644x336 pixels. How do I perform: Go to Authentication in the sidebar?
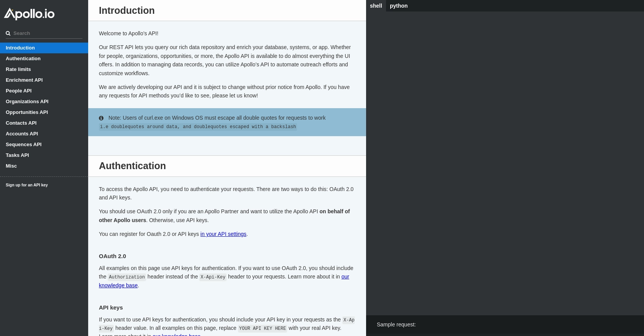44,59
